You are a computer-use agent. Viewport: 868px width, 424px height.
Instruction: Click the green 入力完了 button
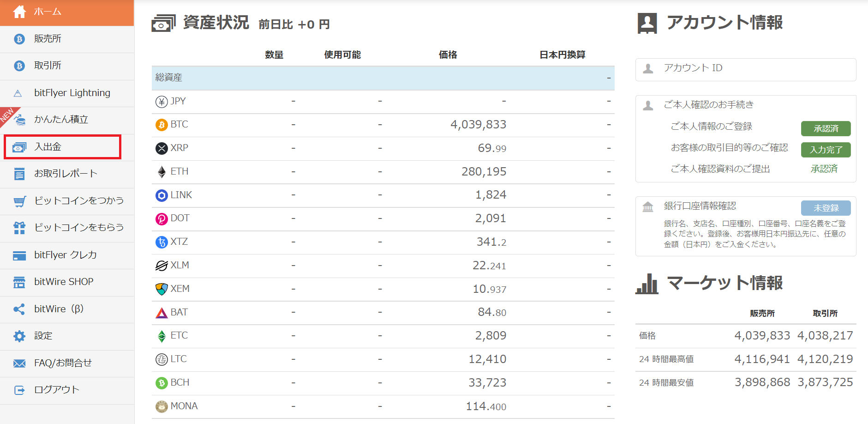click(x=826, y=150)
